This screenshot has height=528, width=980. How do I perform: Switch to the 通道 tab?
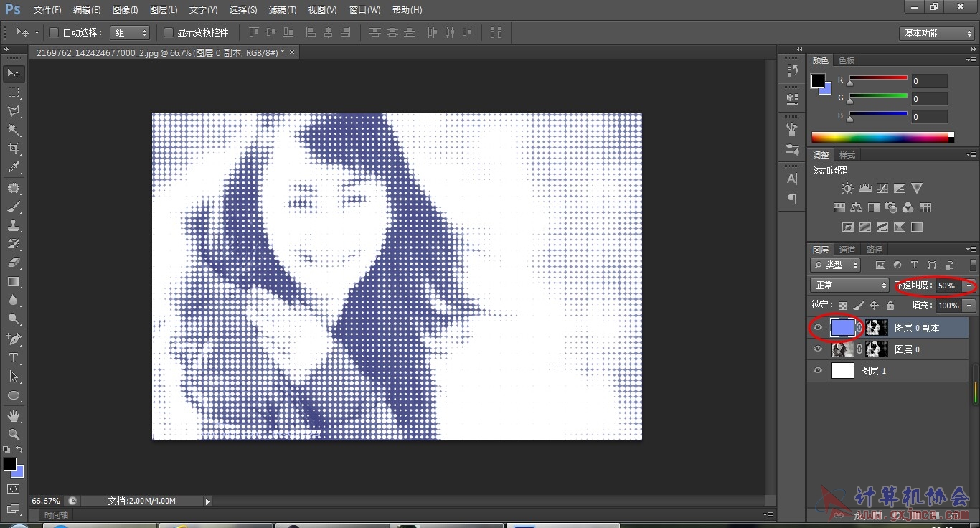[x=847, y=250]
